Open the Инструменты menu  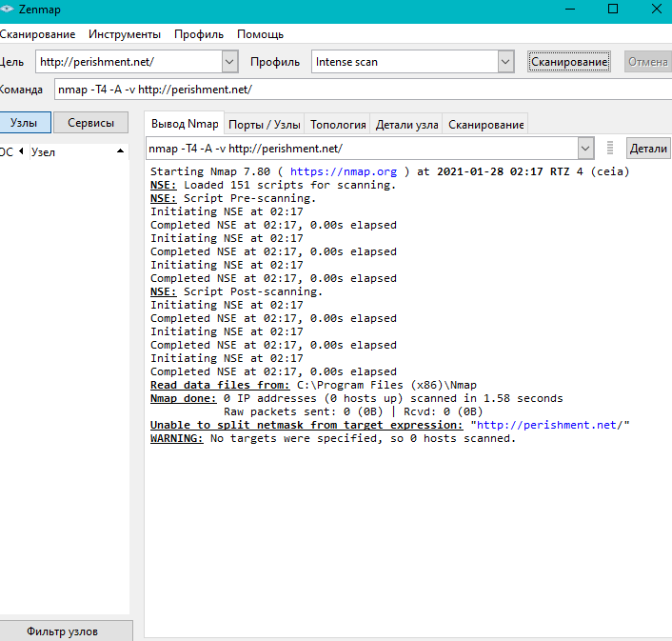point(125,34)
